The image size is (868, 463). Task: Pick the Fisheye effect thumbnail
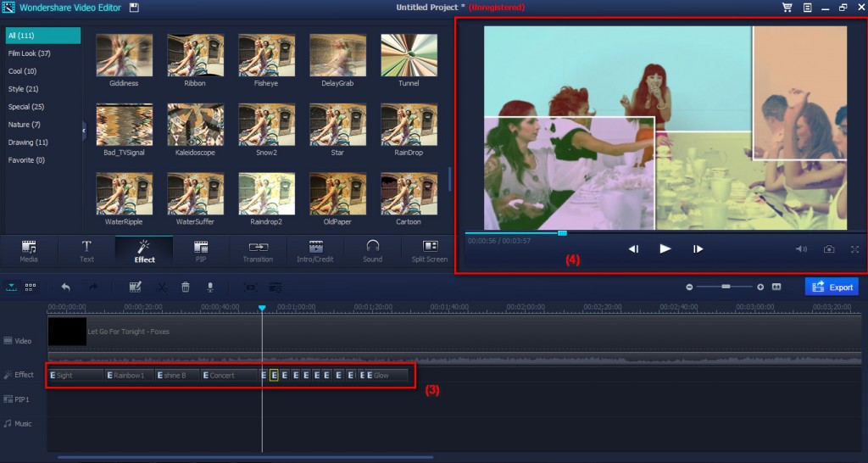click(x=266, y=55)
